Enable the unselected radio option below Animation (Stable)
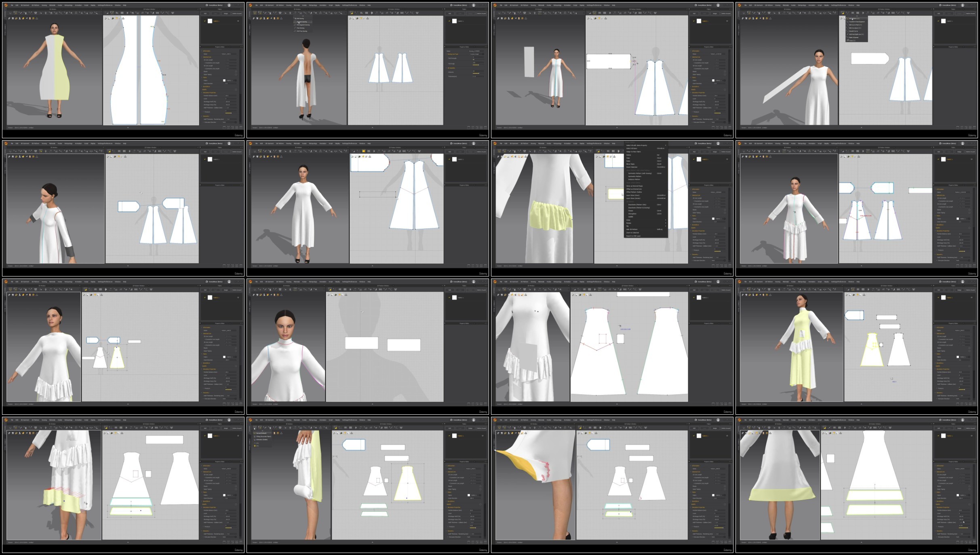 pyautogui.click(x=255, y=443)
